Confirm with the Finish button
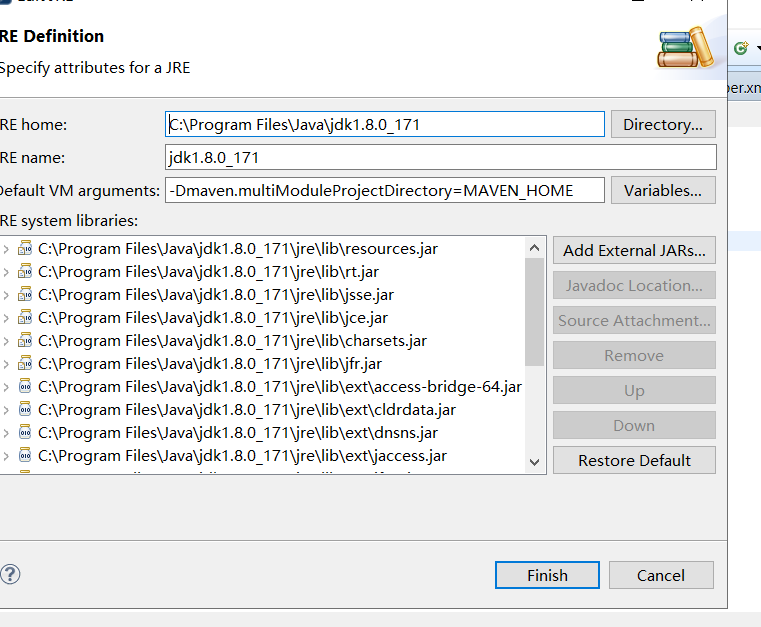The height and width of the screenshot is (627, 761). tap(547, 575)
